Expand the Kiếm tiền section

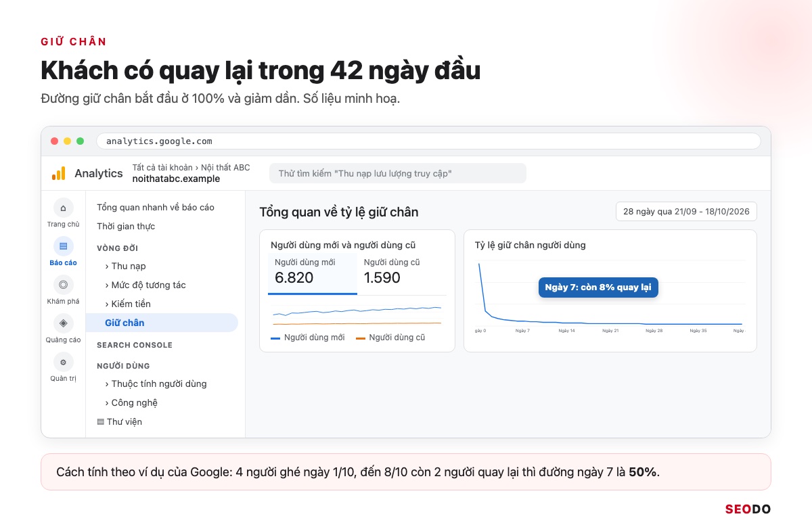pos(128,304)
